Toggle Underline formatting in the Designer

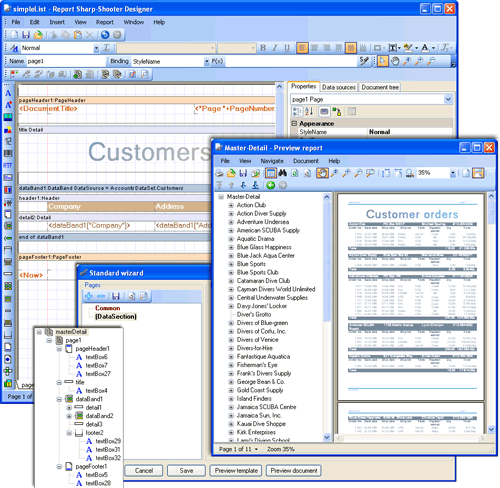point(287,48)
